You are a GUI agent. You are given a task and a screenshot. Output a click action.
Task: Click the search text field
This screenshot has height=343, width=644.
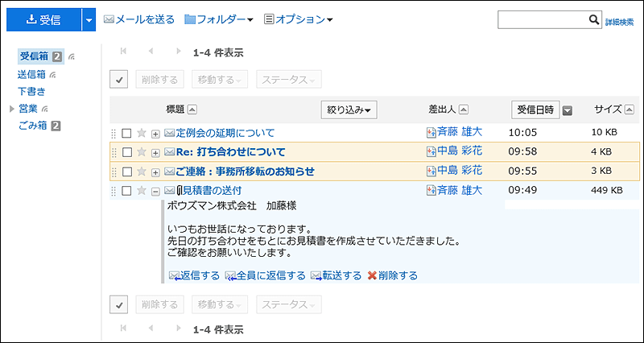pyautogui.click(x=543, y=19)
